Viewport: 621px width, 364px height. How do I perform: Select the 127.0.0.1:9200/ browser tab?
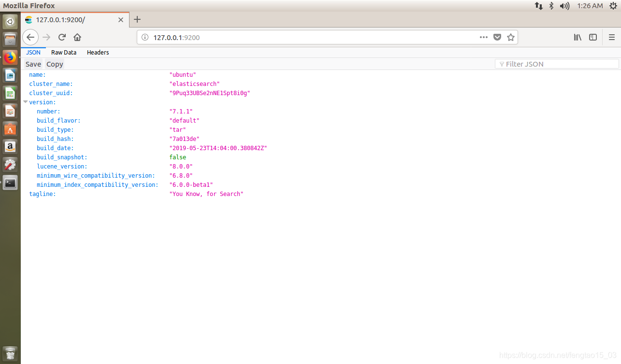[x=74, y=20]
